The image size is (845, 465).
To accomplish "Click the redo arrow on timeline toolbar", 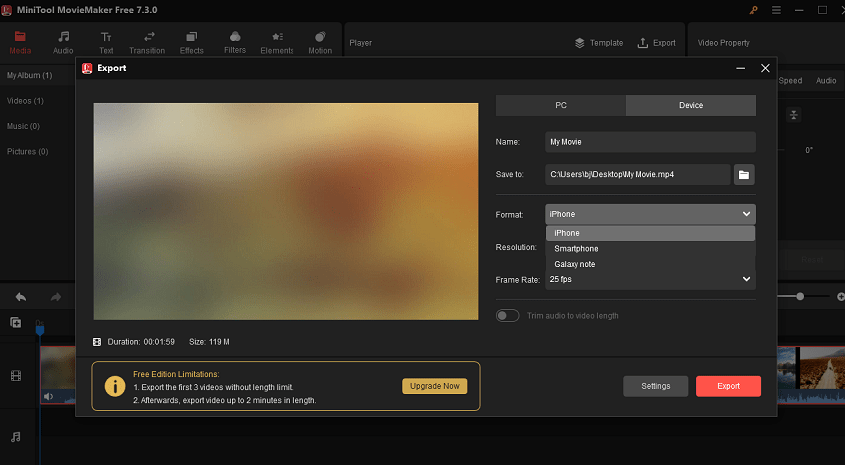I will click(56, 297).
